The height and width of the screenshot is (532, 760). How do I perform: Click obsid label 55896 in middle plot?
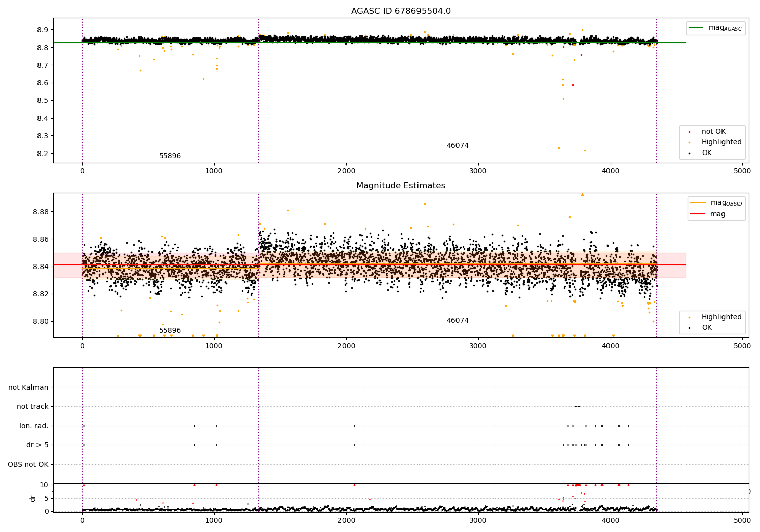point(170,331)
